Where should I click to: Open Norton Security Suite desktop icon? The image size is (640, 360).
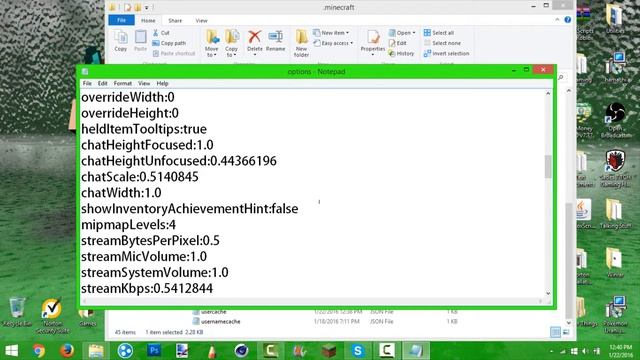52,316
